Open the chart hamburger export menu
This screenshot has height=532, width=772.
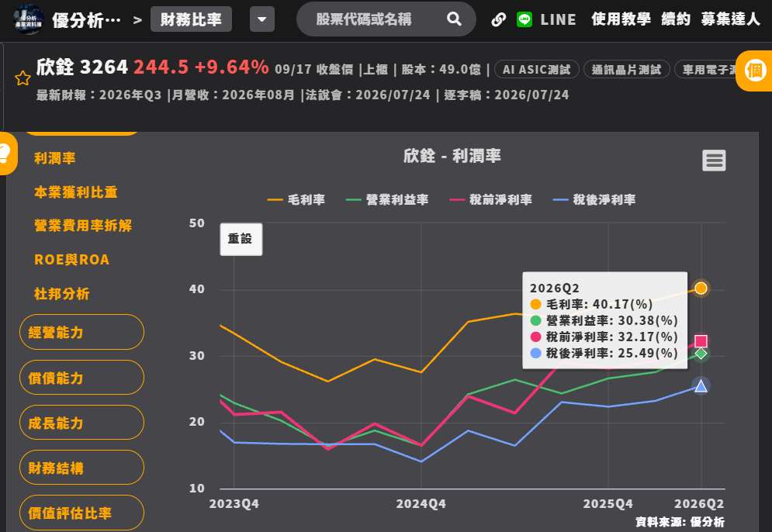pyautogui.click(x=713, y=161)
